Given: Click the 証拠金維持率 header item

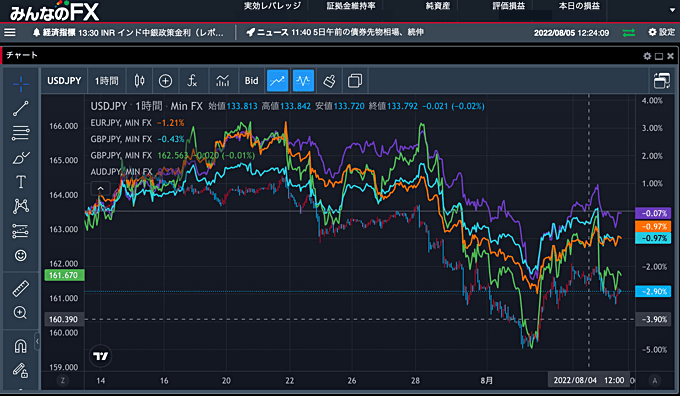Looking at the screenshot, I should click(x=351, y=6).
